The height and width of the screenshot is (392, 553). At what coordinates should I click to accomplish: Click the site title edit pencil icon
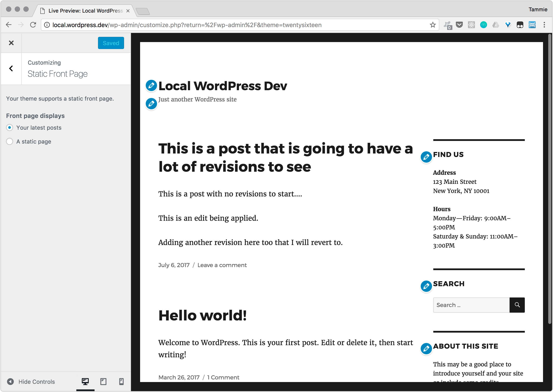point(151,85)
